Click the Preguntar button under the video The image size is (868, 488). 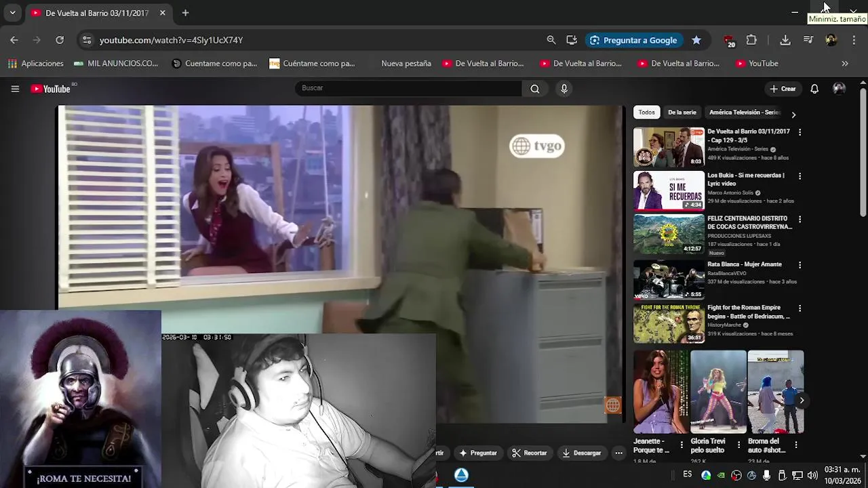click(x=478, y=453)
